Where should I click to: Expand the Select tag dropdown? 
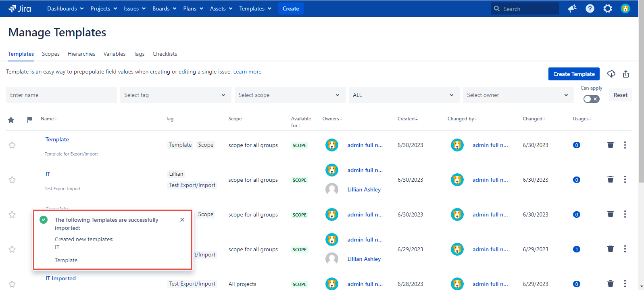175,95
